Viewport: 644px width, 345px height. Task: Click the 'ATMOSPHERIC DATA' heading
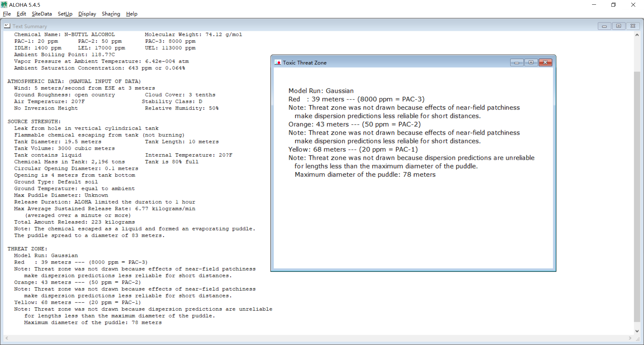tap(74, 81)
